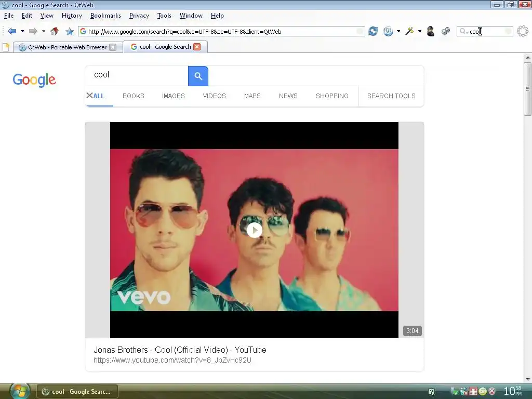Click the Google search box with 'cool'
This screenshot has height=399, width=532.
point(137,75)
